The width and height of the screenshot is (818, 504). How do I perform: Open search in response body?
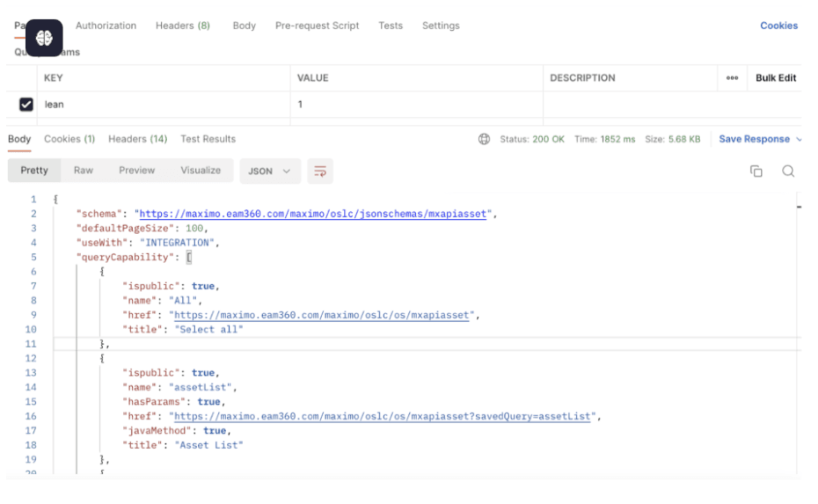pos(788,172)
